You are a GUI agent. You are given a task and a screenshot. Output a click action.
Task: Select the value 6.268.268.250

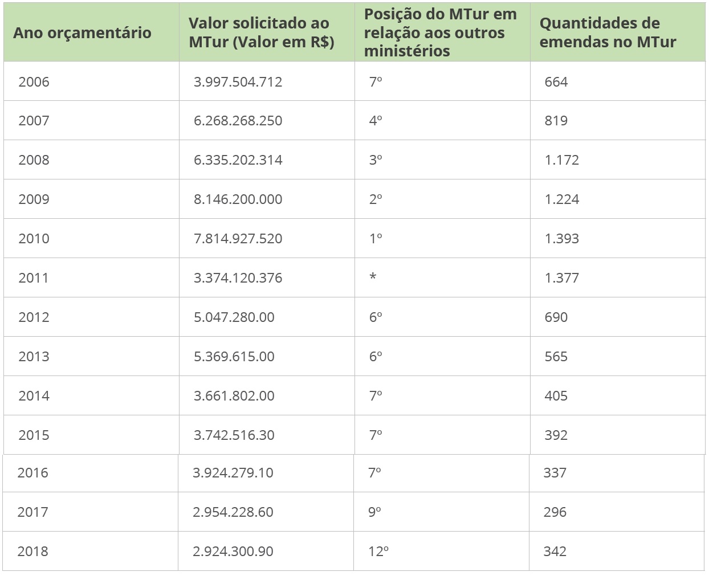point(238,121)
